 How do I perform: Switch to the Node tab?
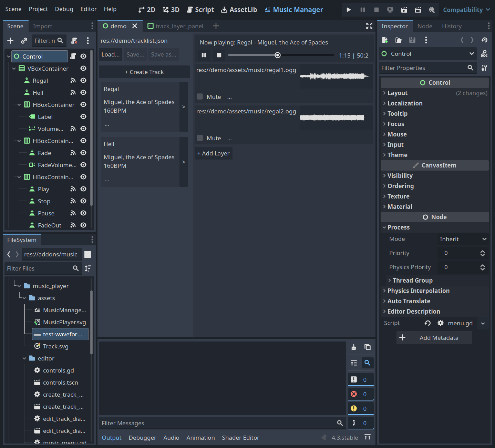(x=425, y=26)
